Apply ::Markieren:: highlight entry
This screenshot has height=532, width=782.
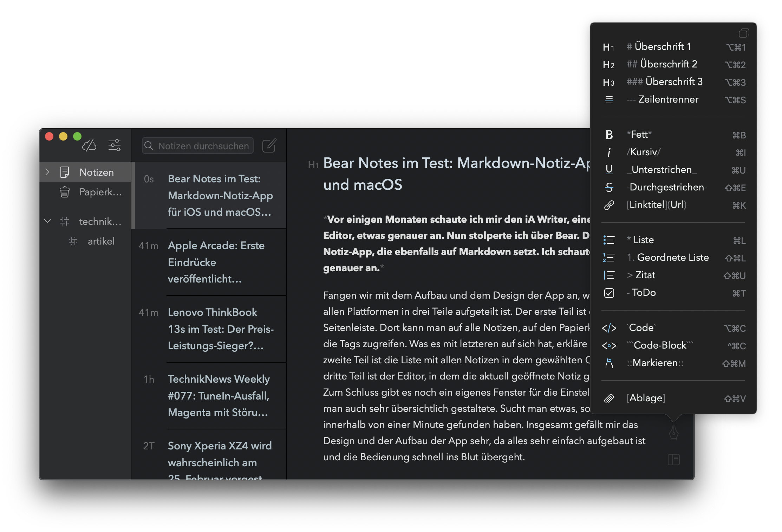coord(673,363)
